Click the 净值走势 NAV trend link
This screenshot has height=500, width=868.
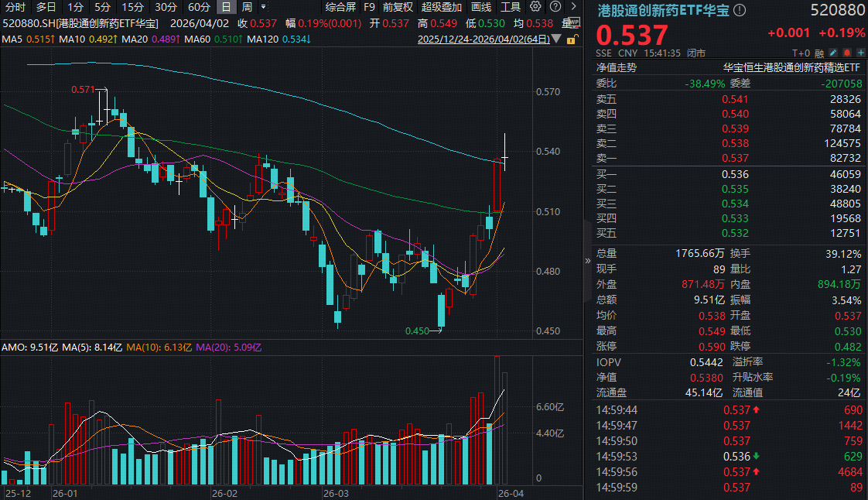pos(616,67)
